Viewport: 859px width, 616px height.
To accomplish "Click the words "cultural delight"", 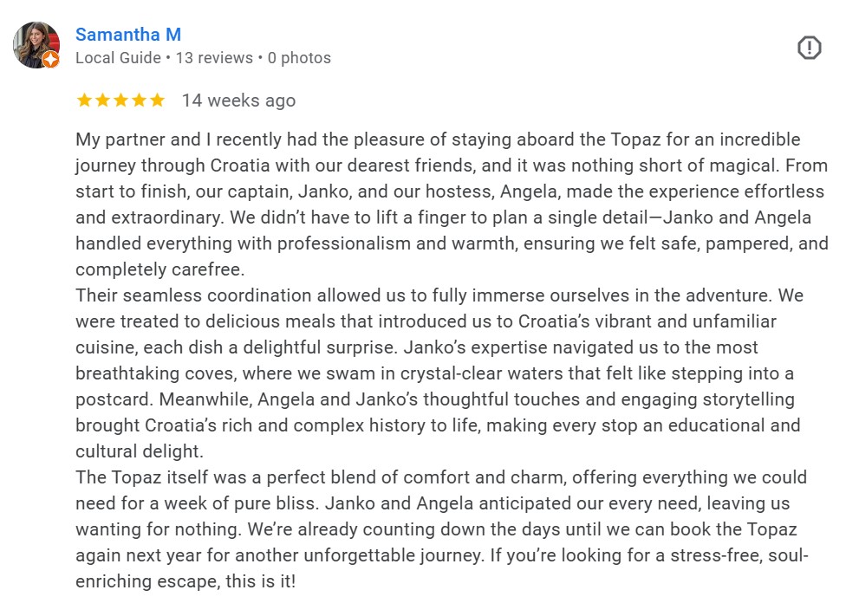I will tap(139, 451).
